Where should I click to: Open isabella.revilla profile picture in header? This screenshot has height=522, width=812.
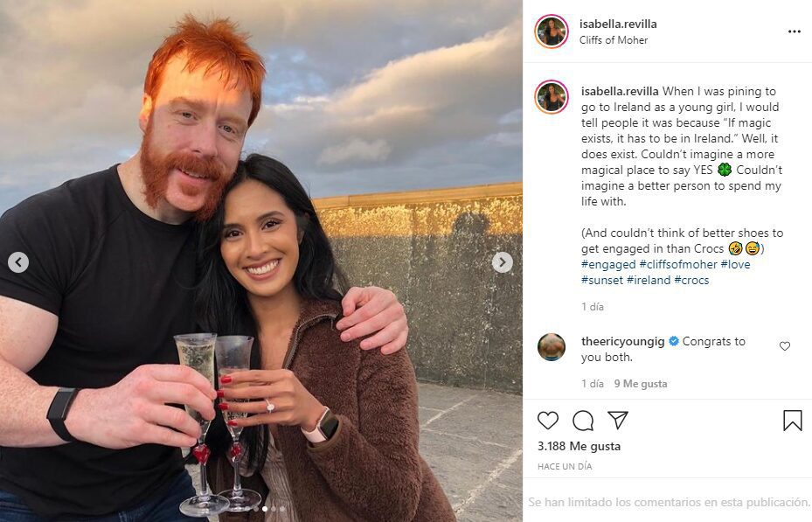tap(552, 31)
